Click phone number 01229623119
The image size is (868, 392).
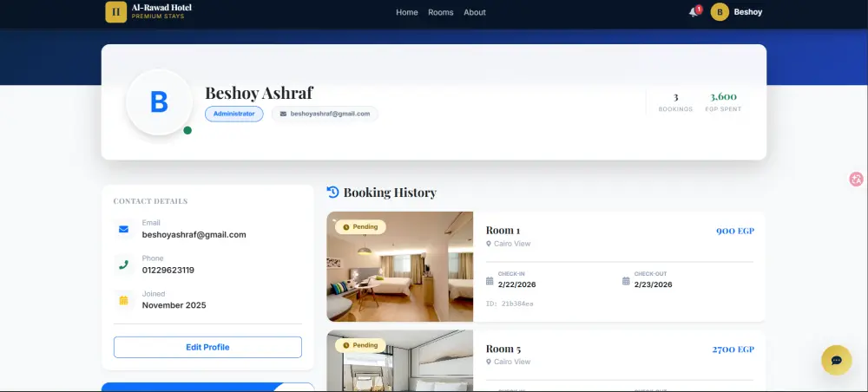[168, 271]
